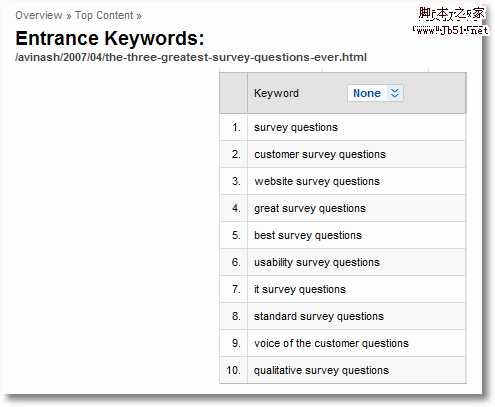
Task: Click keyword 'it survey questions'
Action: click(x=300, y=289)
